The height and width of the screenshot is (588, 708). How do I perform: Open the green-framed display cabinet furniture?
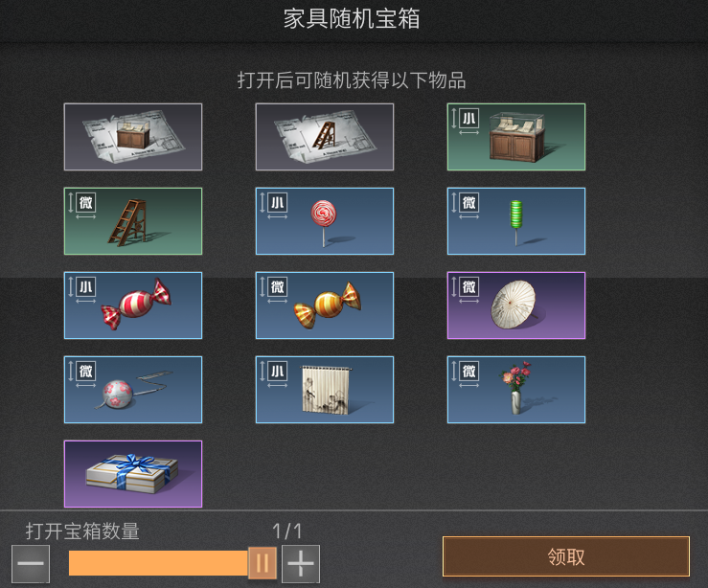point(516,137)
